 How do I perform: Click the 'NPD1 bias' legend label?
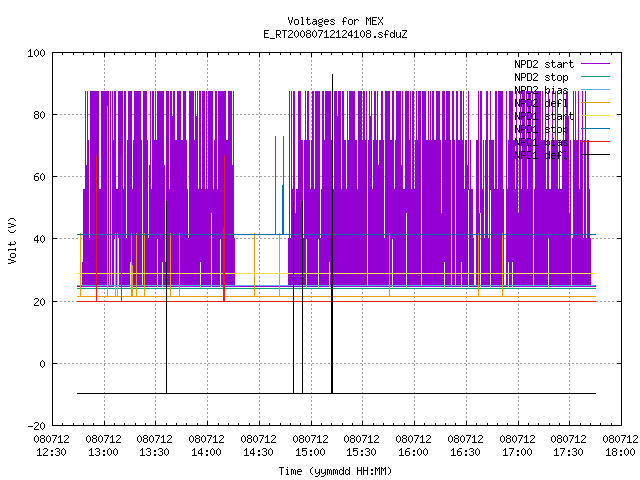[x=541, y=142]
